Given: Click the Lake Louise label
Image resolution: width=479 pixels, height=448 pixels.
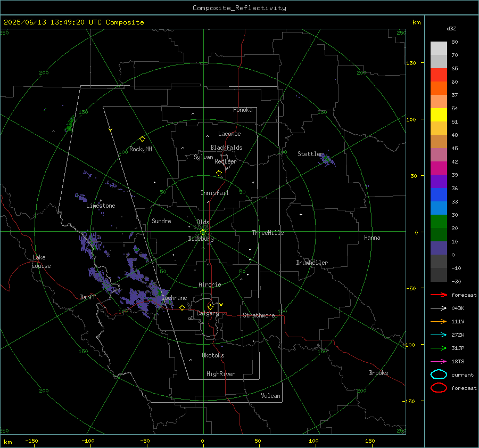Looking at the screenshot, I should [x=41, y=262].
